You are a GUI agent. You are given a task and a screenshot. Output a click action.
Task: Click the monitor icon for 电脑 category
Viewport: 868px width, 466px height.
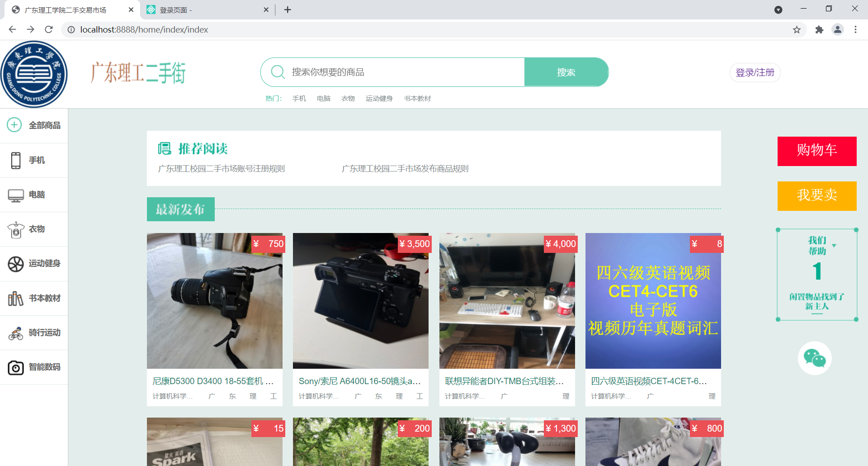tap(16, 195)
